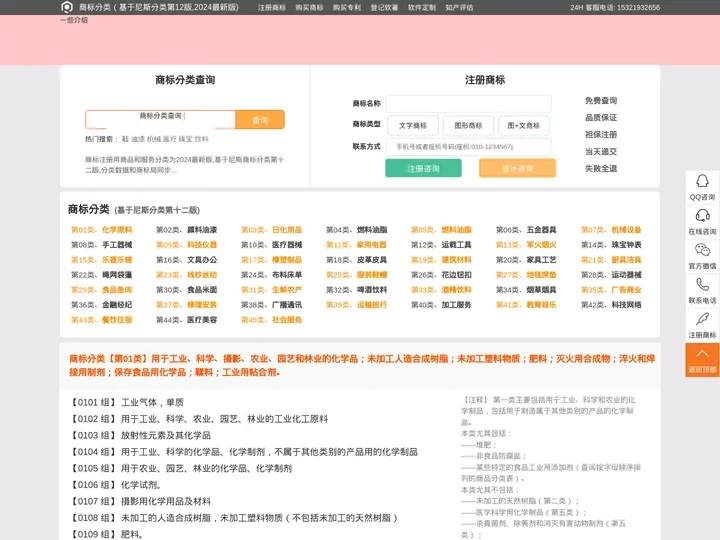Screen dimensions: 720x540
Task: Open 购买专利 in top navigation
Action: click(347, 7)
